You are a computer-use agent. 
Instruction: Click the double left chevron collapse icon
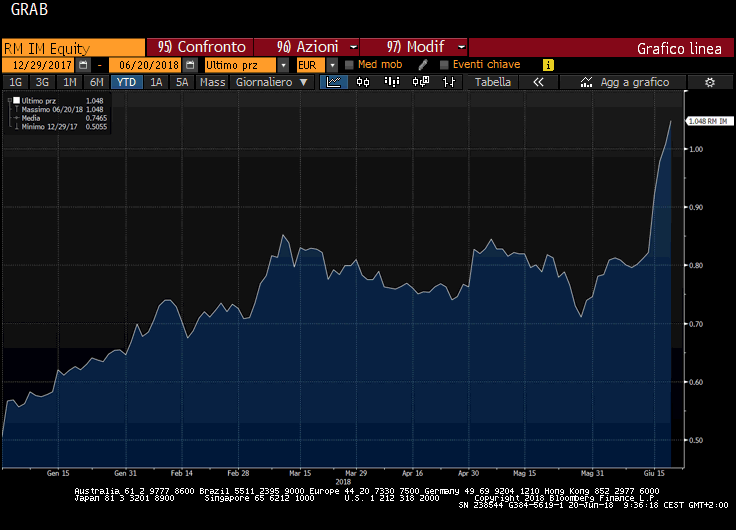[x=538, y=82]
